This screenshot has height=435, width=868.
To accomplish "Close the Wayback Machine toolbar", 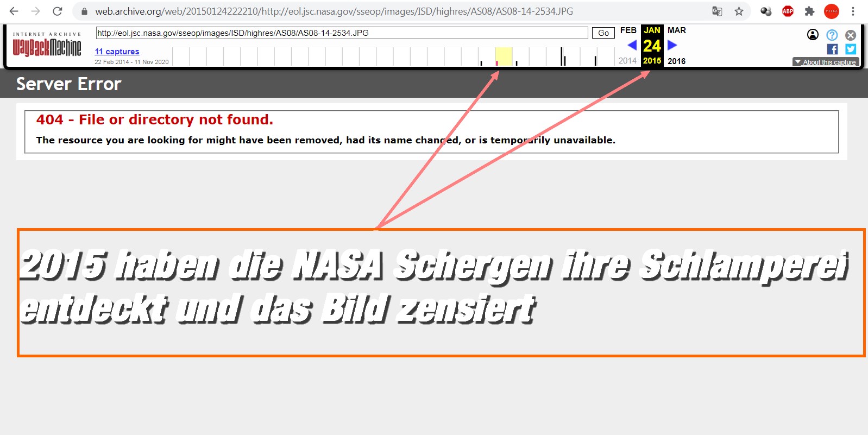I will [851, 35].
